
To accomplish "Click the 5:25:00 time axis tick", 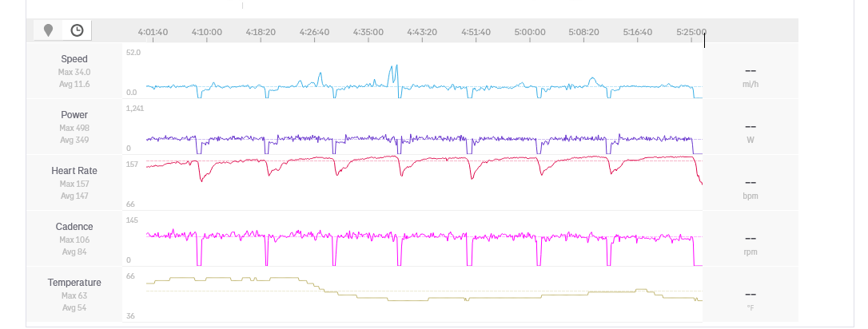I will (691, 32).
